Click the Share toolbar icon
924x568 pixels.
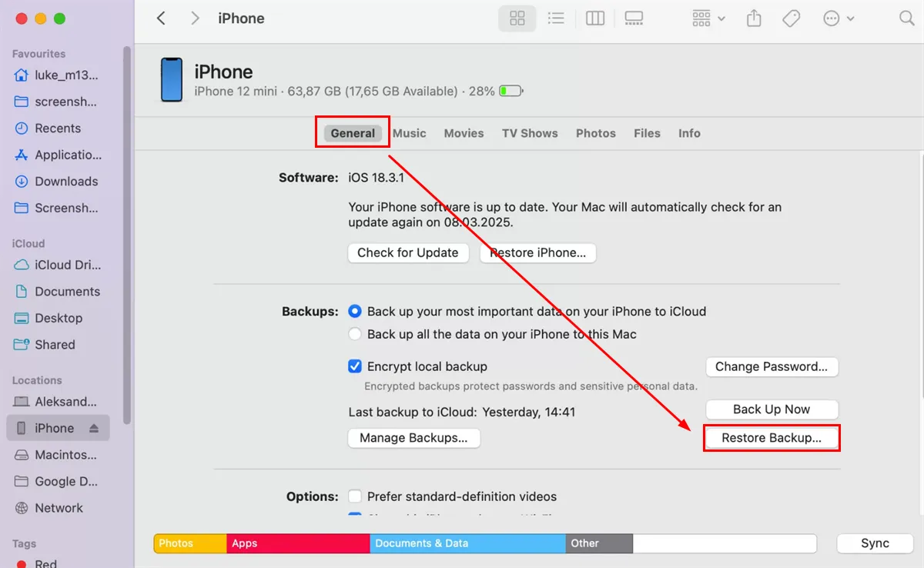coord(755,18)
